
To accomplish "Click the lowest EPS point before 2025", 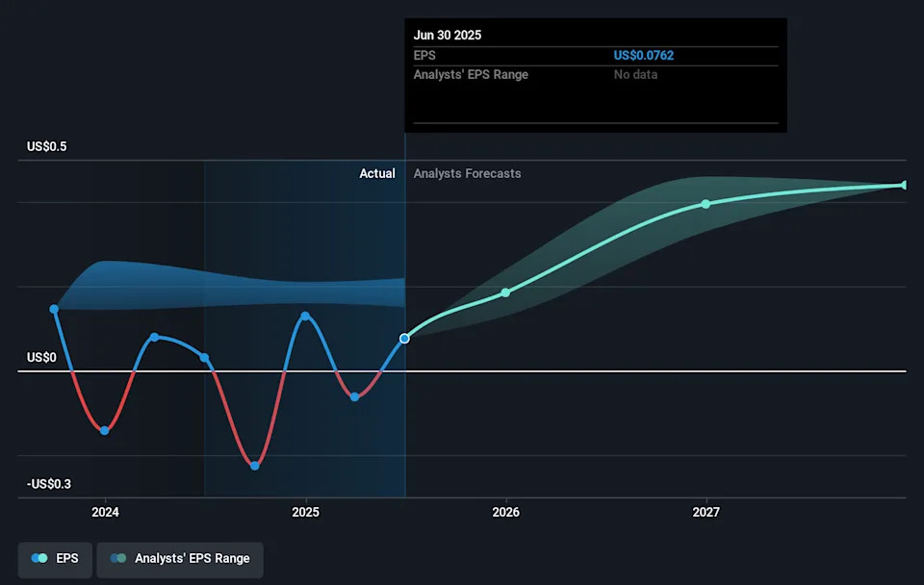I will coord(255,466).
